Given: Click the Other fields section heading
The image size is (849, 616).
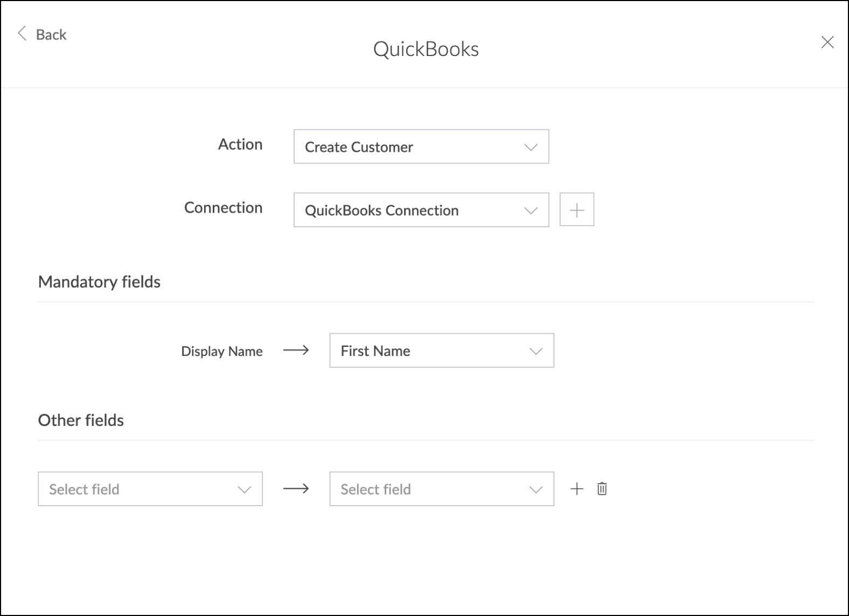Looking at the screenshot, I should tap(81, 420).
